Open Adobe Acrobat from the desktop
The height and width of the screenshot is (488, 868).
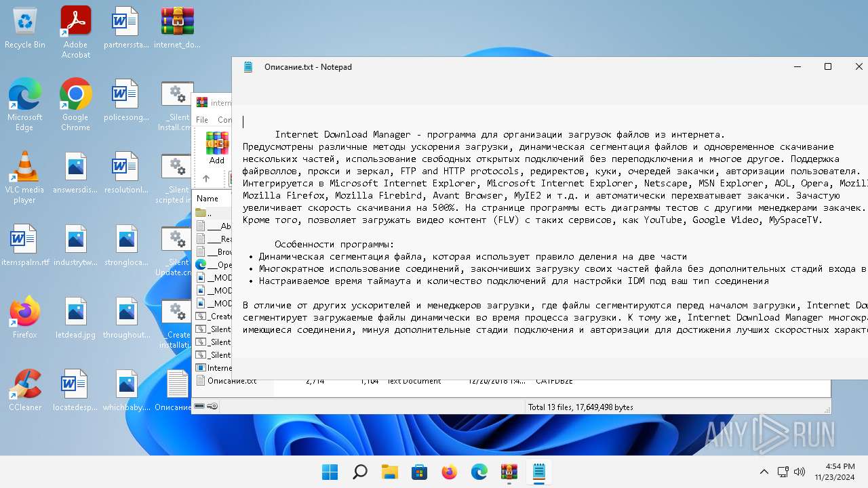click(x=76, y=32)
